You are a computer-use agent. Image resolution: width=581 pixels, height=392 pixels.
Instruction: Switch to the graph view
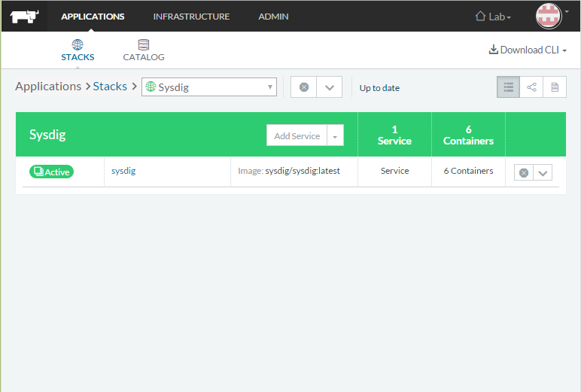pyautogui.click(x=531, y=87)
